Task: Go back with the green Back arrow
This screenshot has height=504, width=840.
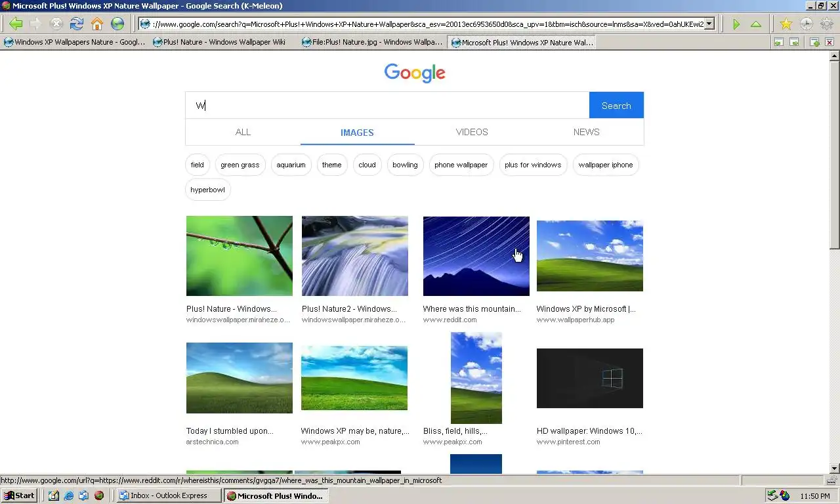Action: [x=16, y=24]
